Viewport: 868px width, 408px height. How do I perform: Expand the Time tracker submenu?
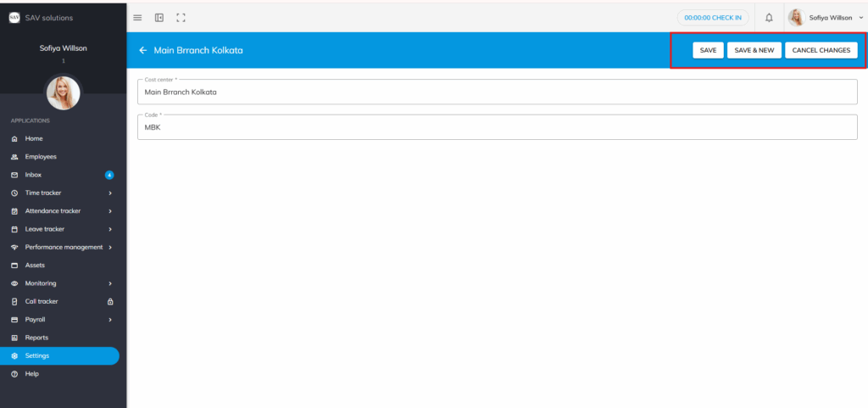tap(110, 193)
